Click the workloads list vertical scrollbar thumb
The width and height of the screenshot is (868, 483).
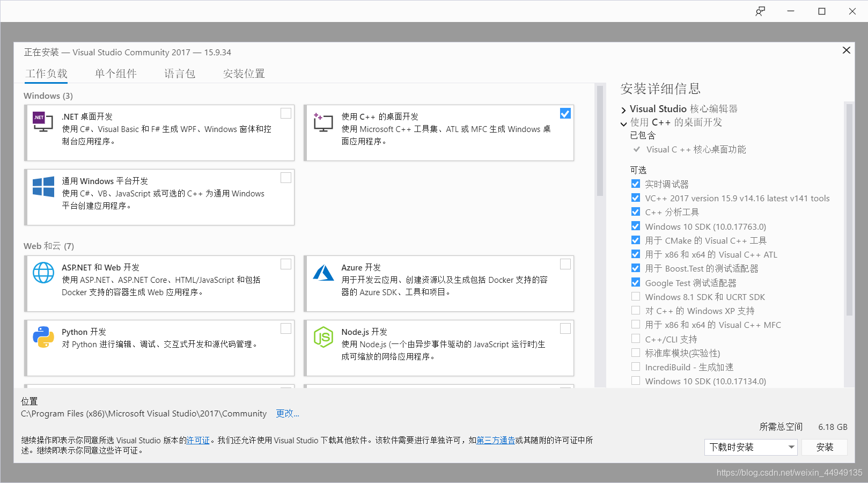[x=600, y=141]
